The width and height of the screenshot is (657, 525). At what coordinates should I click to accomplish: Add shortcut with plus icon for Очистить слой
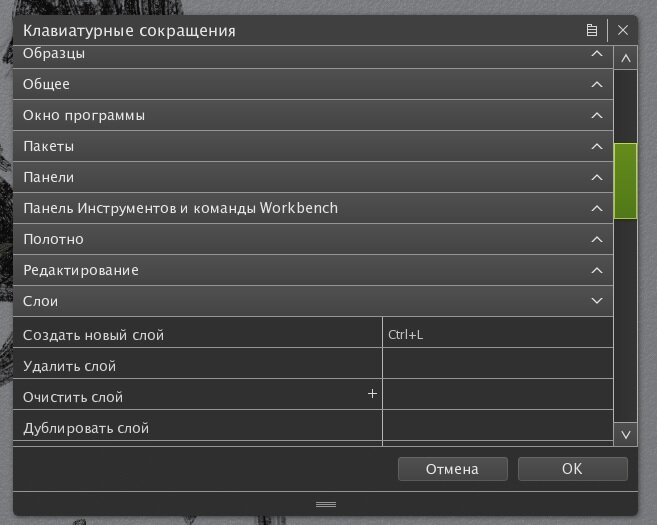point(372,394)
